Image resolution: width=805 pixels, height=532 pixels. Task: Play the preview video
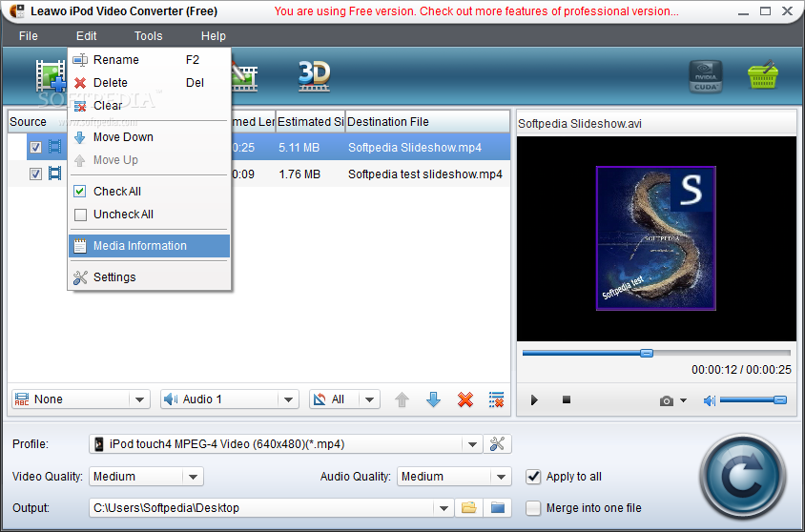[x=534, y=399]
